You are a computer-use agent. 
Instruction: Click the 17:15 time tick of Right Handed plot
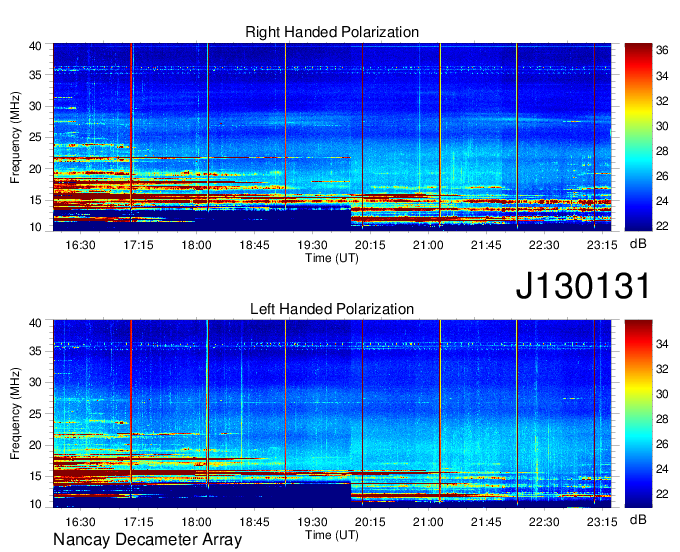pyautogui.click(x=138, y=245)
